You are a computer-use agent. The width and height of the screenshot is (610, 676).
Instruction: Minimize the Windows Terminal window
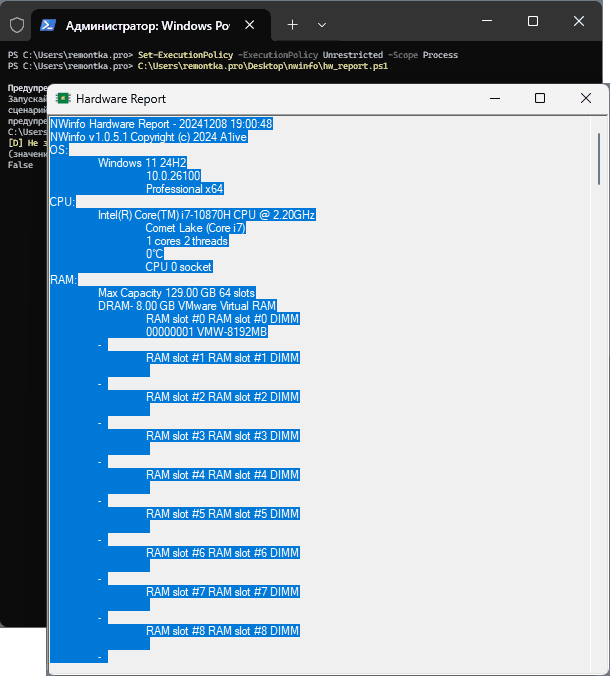point(487,21)
